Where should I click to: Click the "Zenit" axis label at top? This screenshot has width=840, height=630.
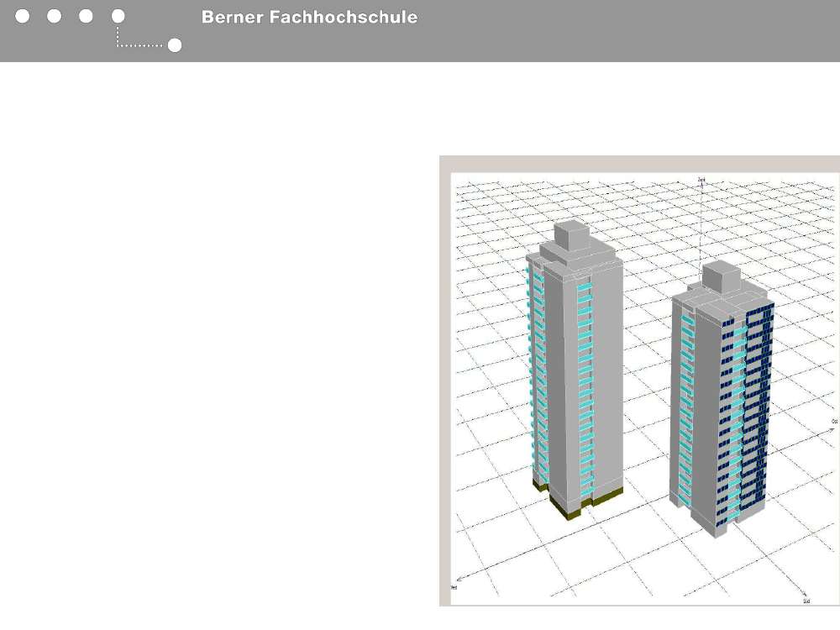click(x=701, y=180)
